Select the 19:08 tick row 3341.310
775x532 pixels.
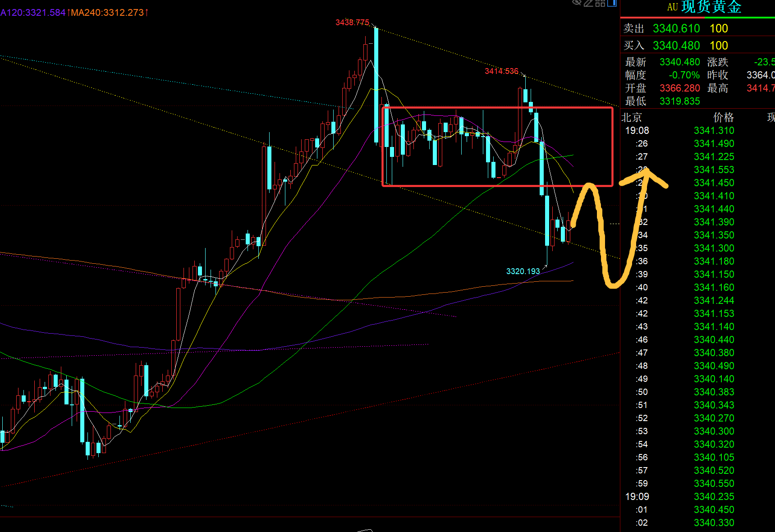point(714,131)
